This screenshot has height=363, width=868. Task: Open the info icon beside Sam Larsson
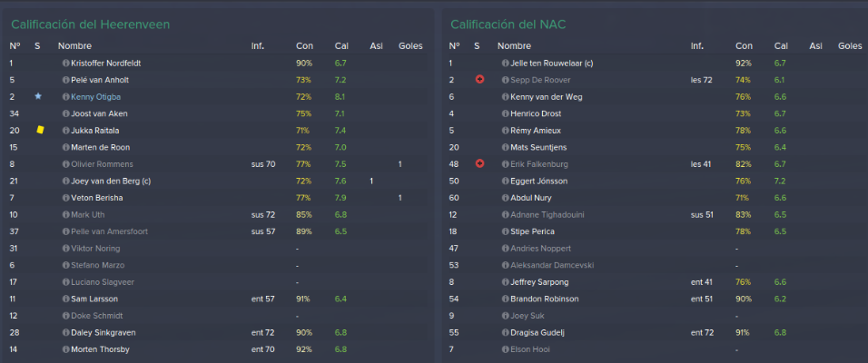(x=66, y=299)
